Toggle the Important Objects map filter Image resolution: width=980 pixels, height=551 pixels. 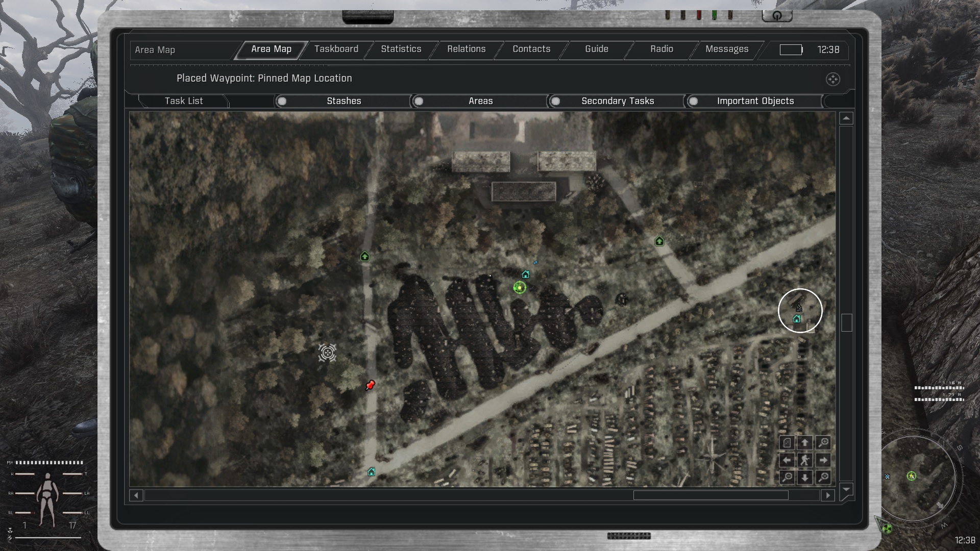tap(693, 101)
